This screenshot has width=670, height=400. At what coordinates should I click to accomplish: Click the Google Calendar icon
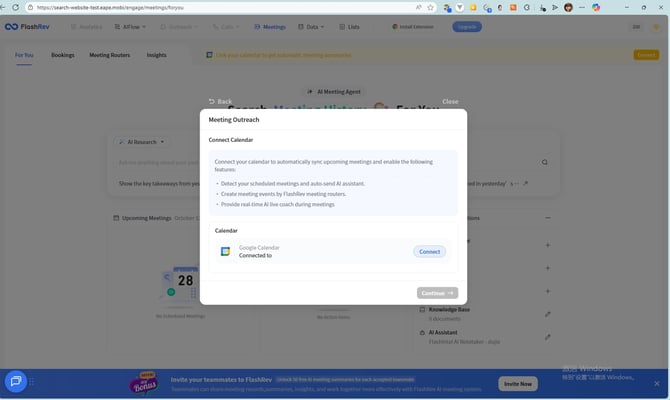click(225, 251)
